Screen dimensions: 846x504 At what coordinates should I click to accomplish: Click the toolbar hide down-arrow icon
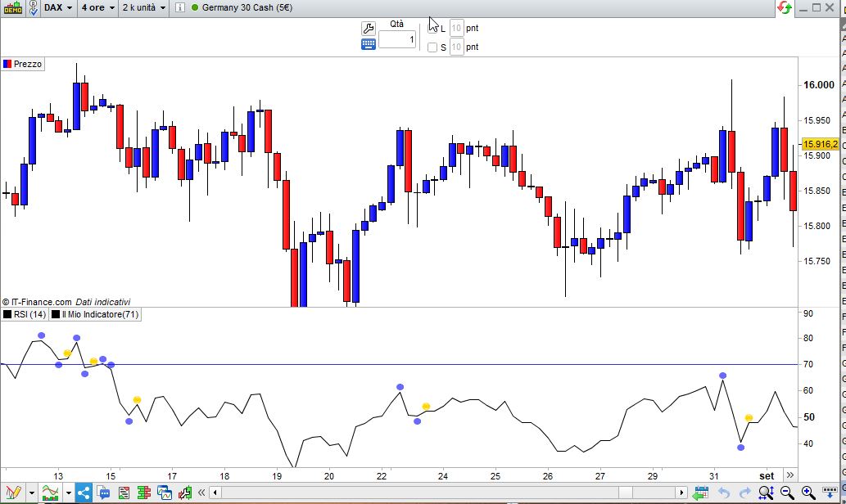click(x=830, y=492)
